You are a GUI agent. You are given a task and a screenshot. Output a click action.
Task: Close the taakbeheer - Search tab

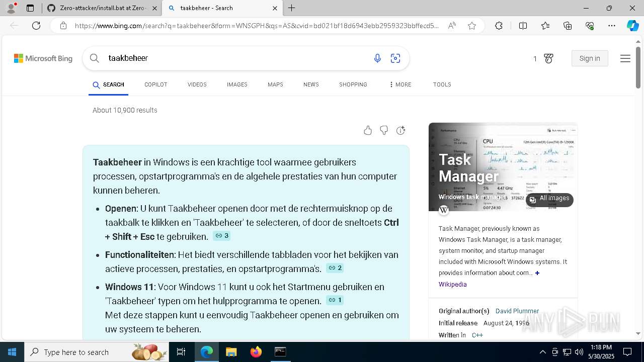[275, 8]
